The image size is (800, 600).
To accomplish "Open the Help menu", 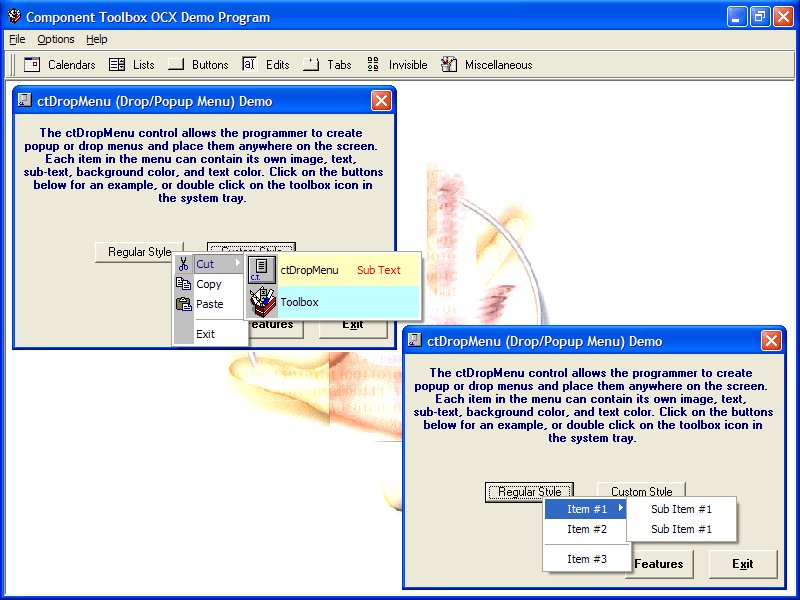I will (x=97, y=39).
